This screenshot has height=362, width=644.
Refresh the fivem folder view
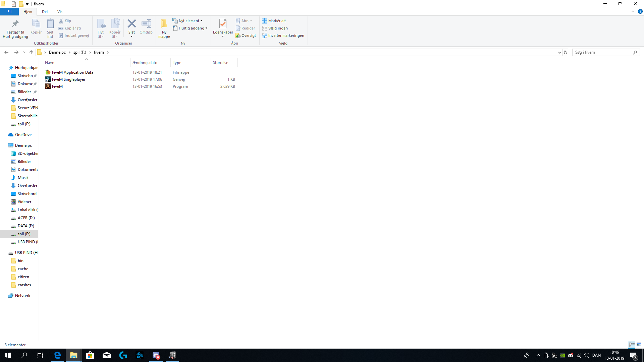(566, 52)
